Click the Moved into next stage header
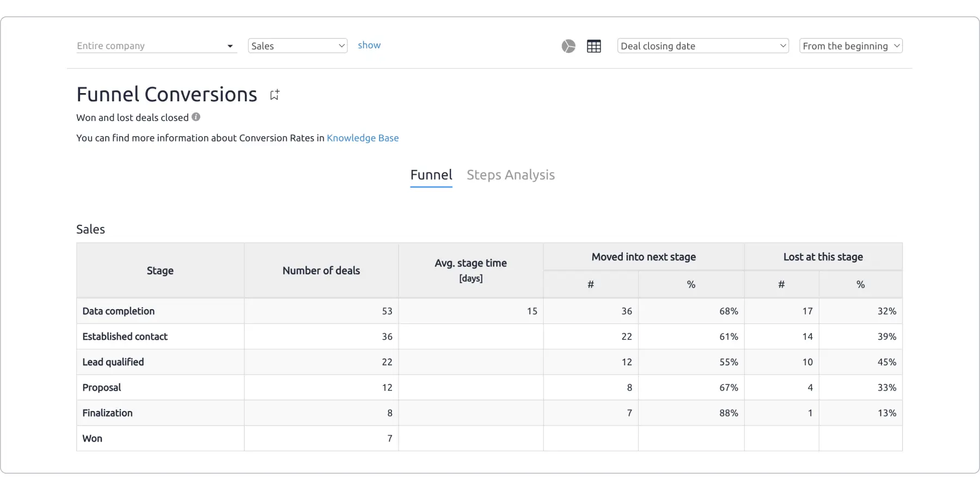980x490 pixels. point(644,257)
